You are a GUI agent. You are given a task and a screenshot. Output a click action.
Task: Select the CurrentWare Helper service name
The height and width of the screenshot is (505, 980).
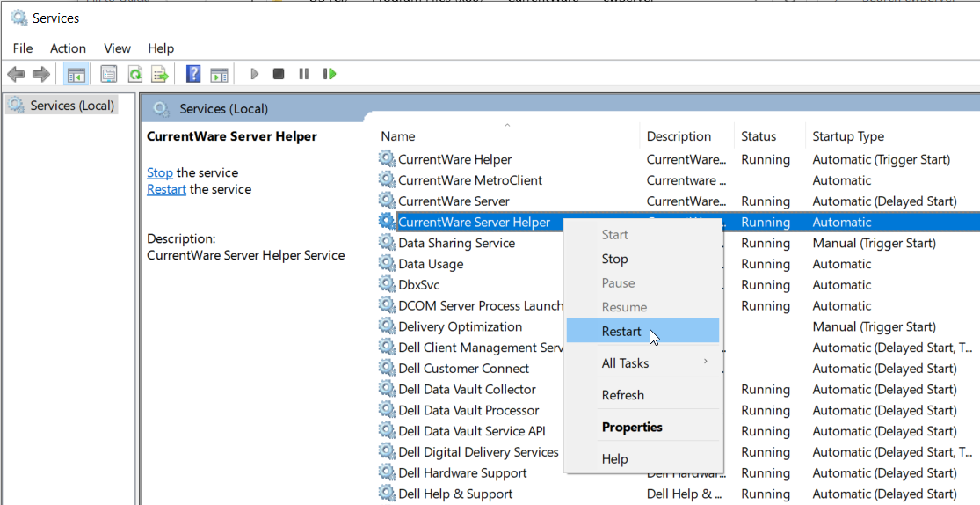point(455,159)
